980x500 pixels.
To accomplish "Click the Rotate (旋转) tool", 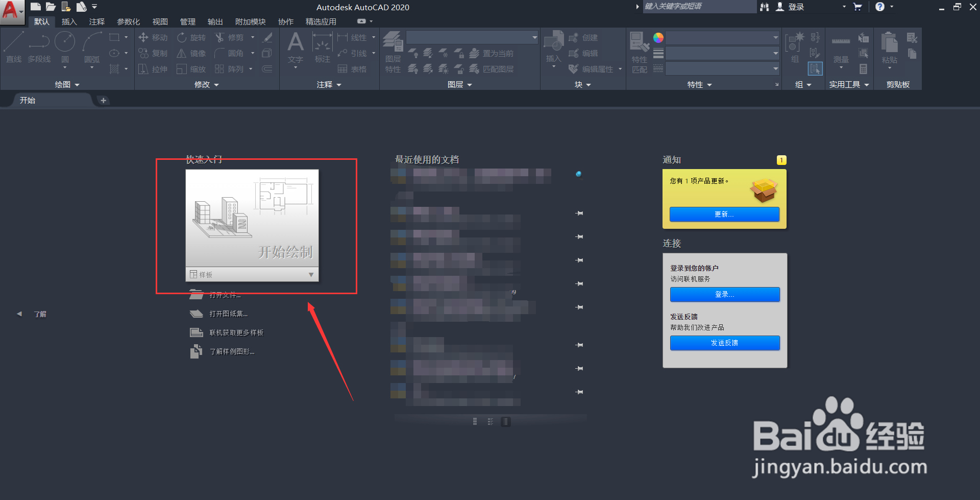I will pos(191,37).
